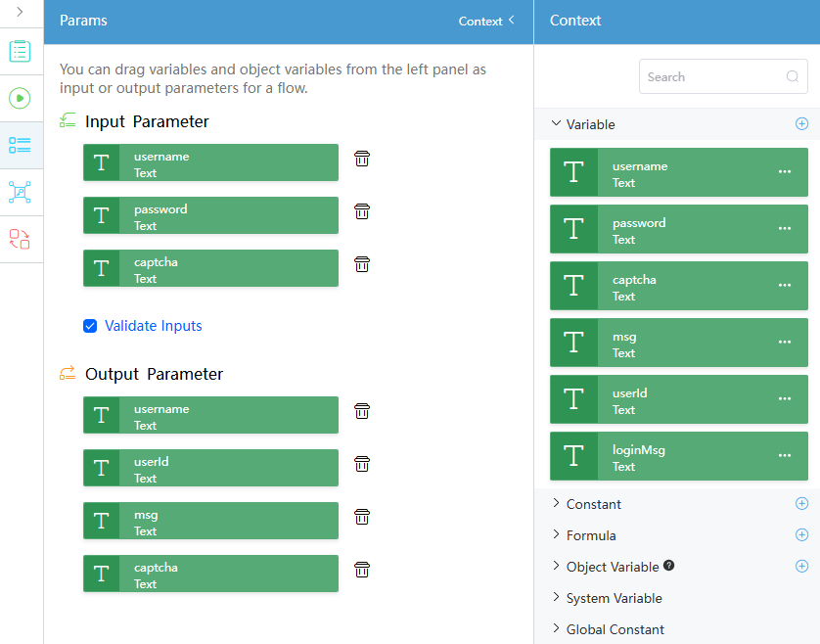Delete the userId output parameter
The image size is (820, 644).
(x=362, y=464)
